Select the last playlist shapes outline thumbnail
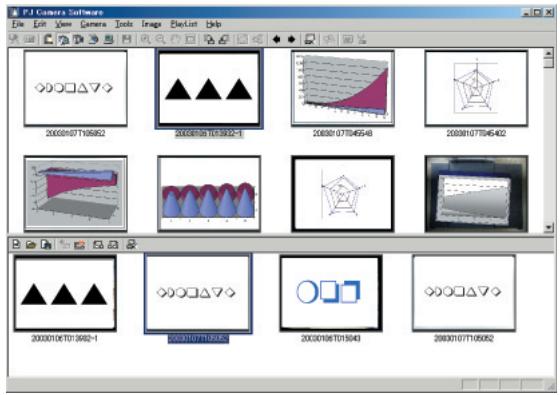The width and height of the screenshot is (560, 395). pos(464,293)
